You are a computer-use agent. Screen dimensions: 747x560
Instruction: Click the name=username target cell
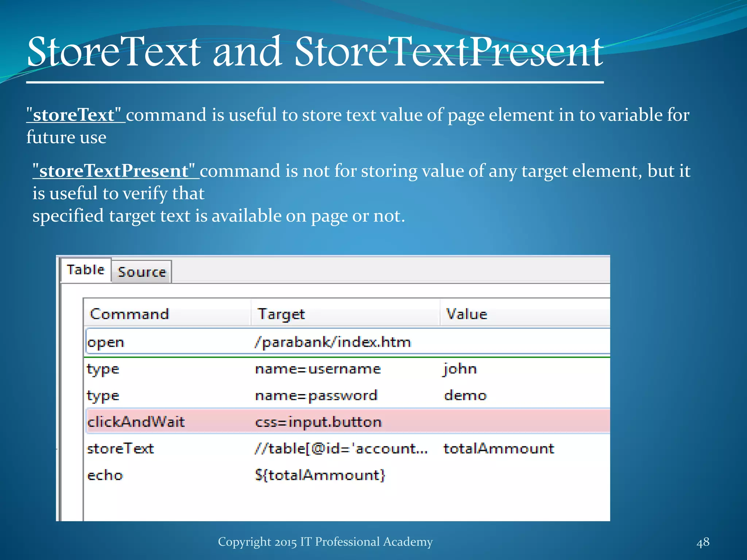coord(318,369)
